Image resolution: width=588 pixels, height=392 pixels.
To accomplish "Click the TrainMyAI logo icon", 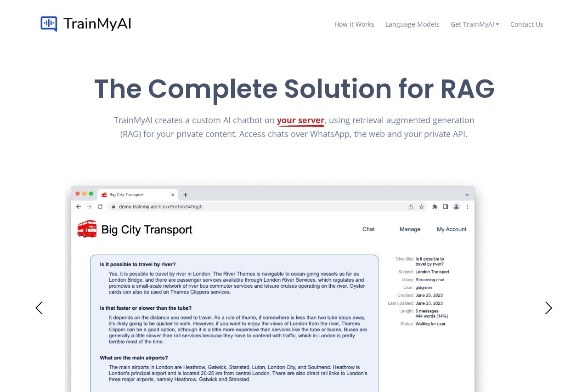I will tap(49, 24).
